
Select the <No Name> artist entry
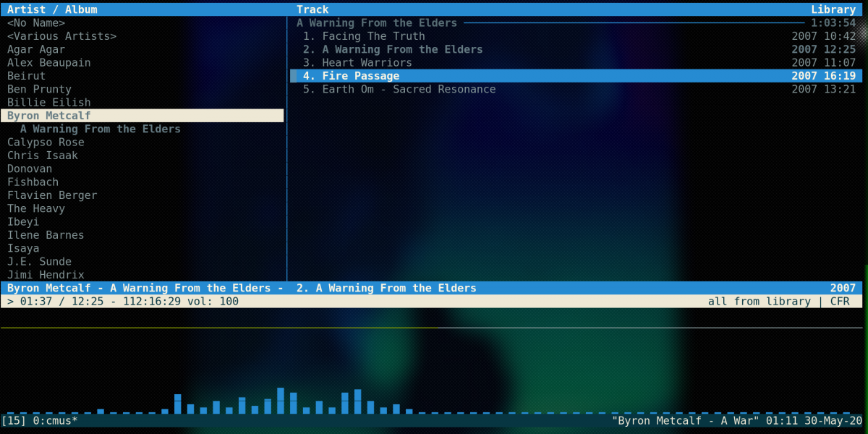click(x=36, y=23)
